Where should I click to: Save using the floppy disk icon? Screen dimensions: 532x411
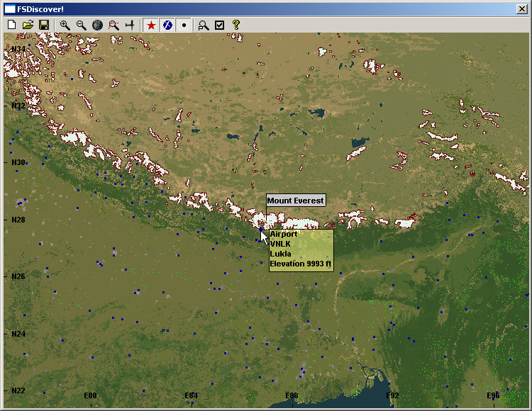[44, 25]
